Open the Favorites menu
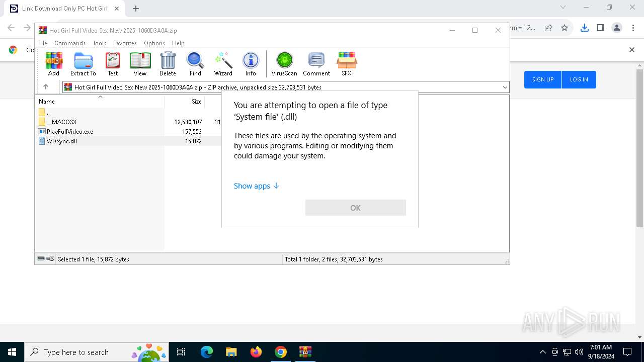The image size is (644, 362). click(x=125, y=43)
